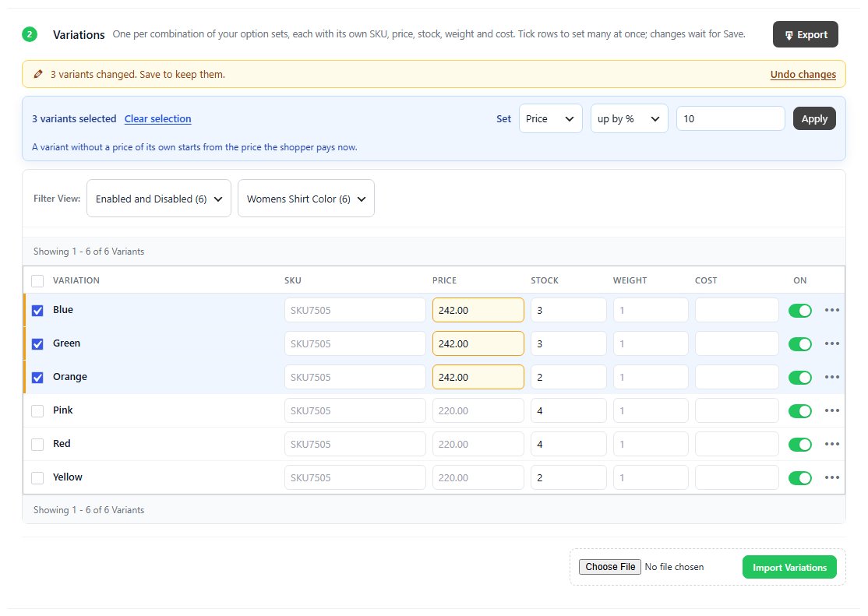Click the Choose File button

610,567
